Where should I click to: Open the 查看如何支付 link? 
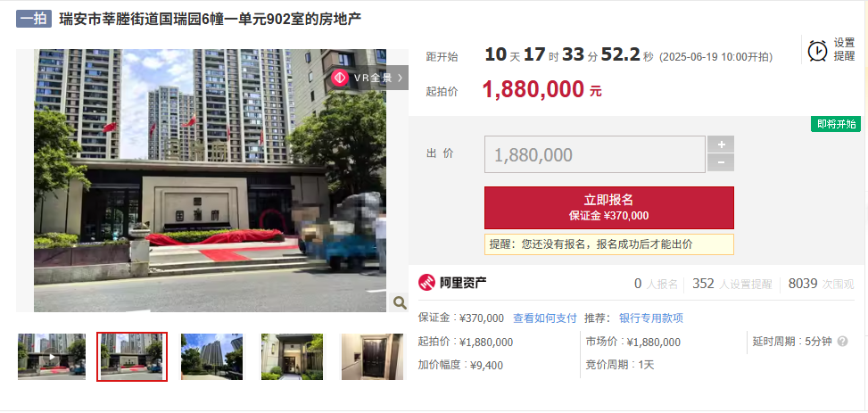(x=545, y=318)
